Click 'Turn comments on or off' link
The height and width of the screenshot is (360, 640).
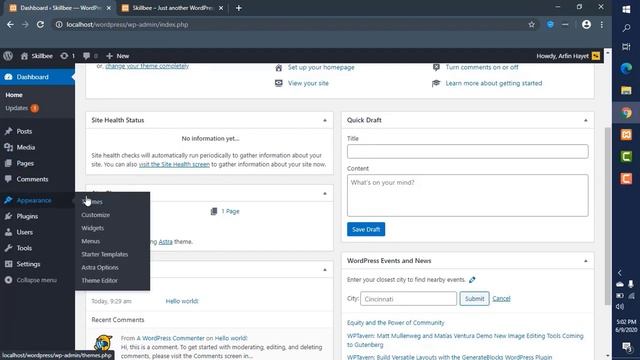pyautogui.click(x=482, y=67)
